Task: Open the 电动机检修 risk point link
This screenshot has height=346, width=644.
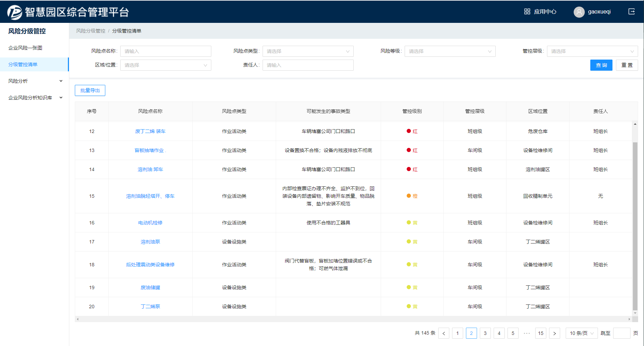Action: 150,223
